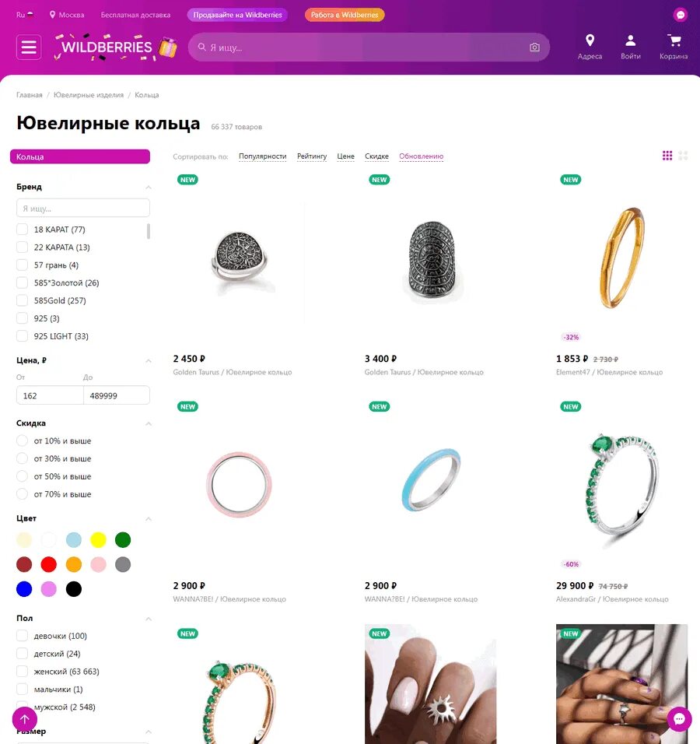
Task: Check the 18 КАРАТ brand checkbox
Action: tap(23, 229)
